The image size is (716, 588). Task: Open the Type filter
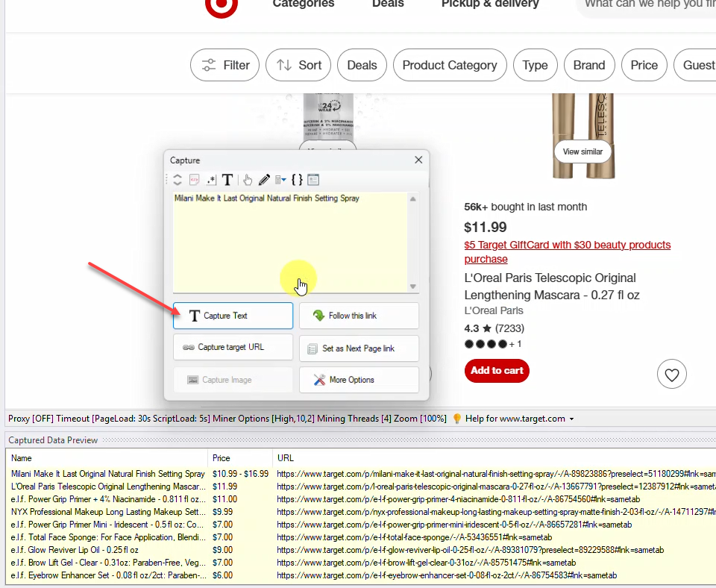(536, 65)
